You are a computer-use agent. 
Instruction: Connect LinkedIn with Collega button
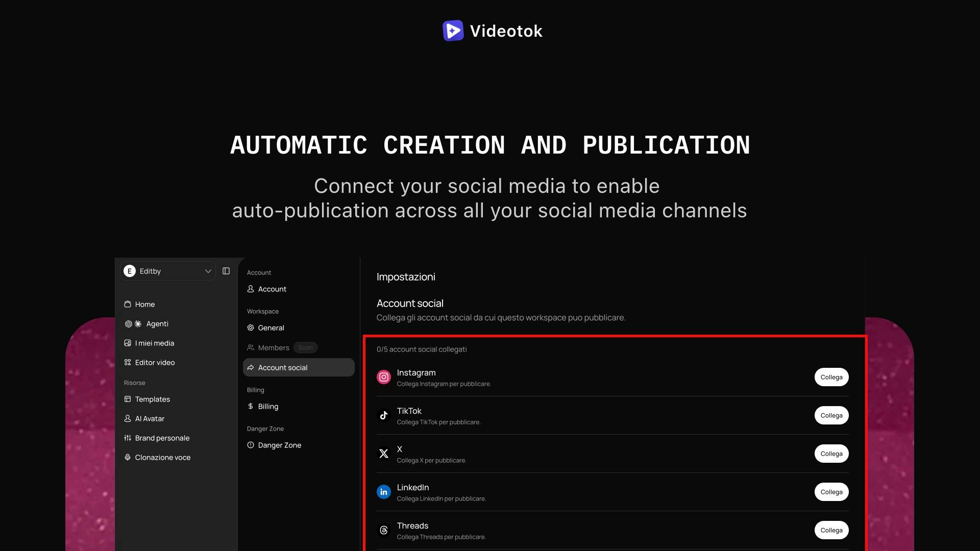click(x=831, y=492)
